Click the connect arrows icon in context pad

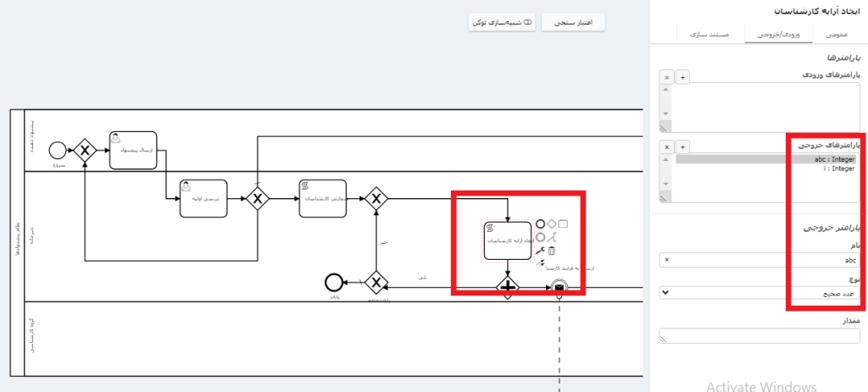[x=540, y=263]
